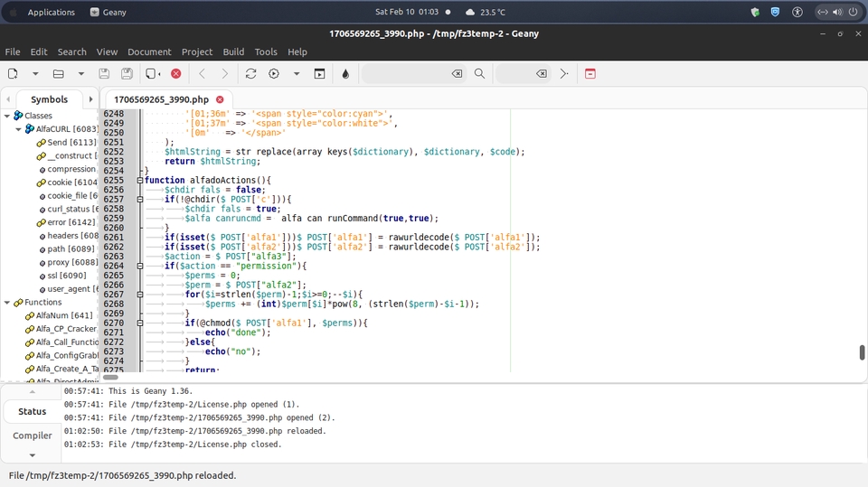Screen dimensions: 868x487
Task: Select the Compiler message tab
Action: click(x=33, y=435)
